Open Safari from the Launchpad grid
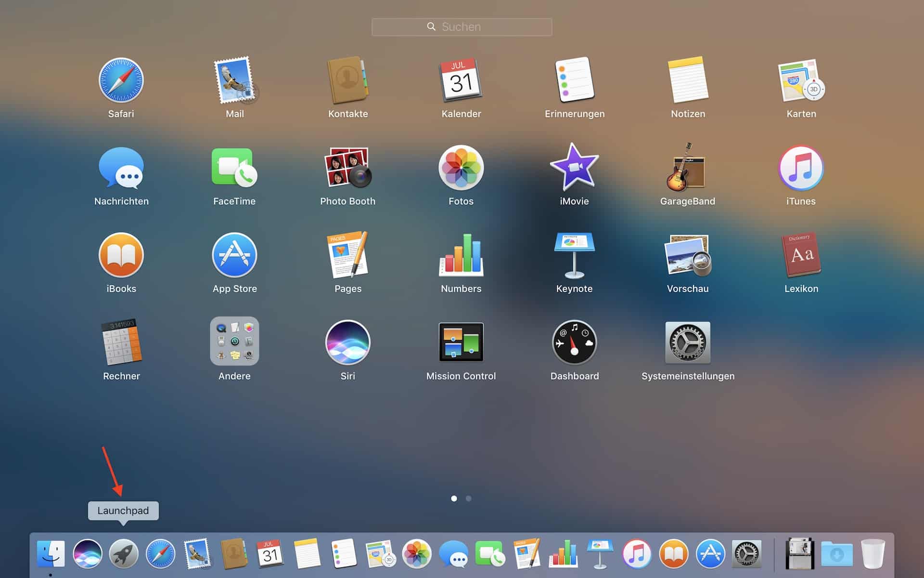Image resolution: width=924 pixels, height=578 pixels. (x=121, y=80)
